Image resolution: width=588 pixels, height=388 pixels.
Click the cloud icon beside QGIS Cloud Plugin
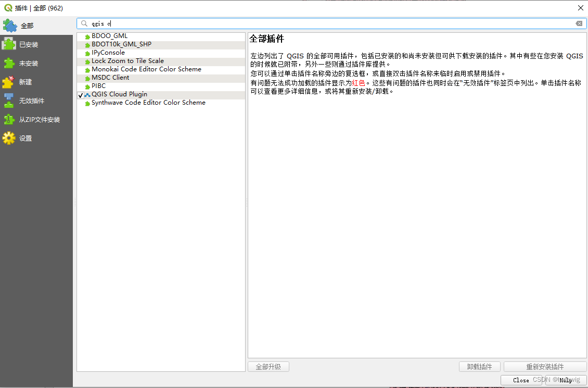pos(87,95)
